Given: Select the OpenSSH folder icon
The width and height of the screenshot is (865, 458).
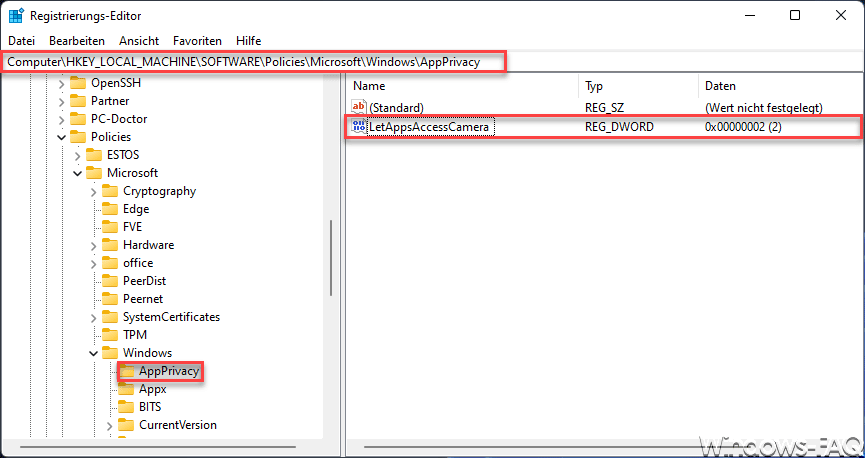Looking at the screenshot, I should pos(78,83).
